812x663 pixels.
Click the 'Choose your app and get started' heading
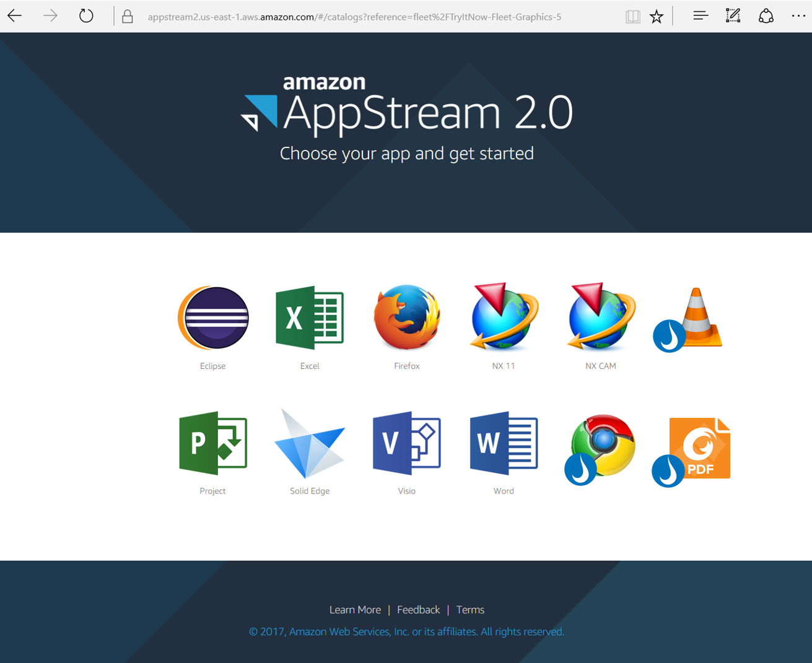click(406, 154)
